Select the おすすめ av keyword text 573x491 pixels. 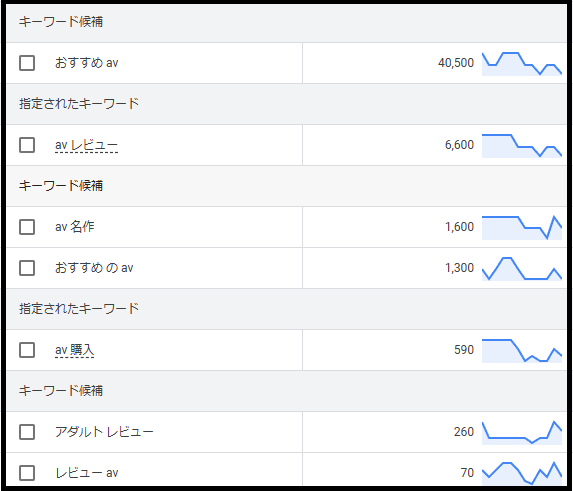coord(87,63)
